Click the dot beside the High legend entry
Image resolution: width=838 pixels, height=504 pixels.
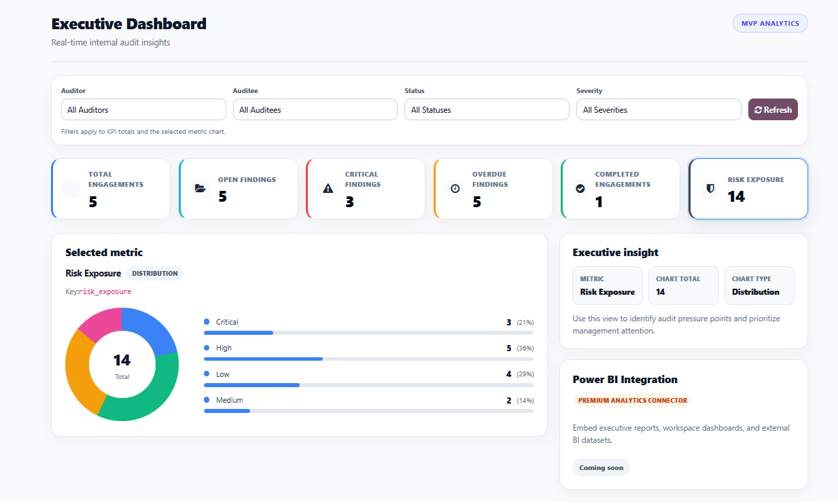[x=205, y=347]
